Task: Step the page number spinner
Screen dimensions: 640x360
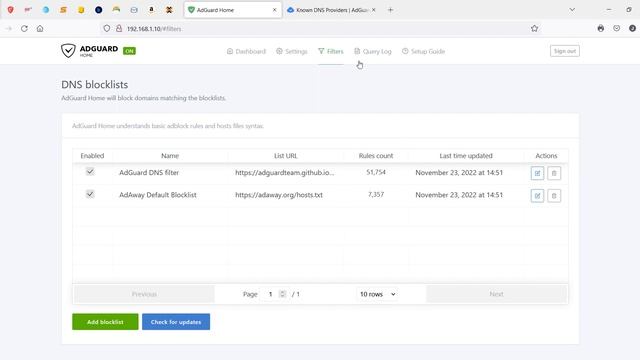Action: pyautogui.click(x=282, y=294)
